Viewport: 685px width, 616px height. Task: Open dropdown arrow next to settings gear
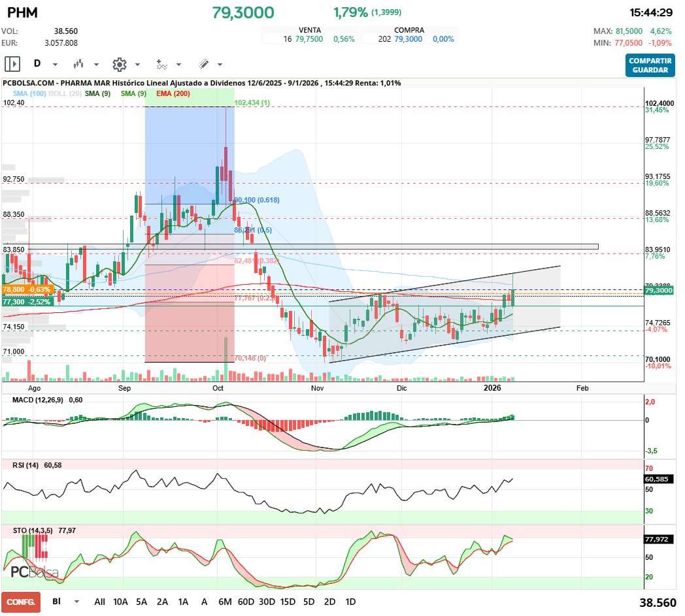137,65
